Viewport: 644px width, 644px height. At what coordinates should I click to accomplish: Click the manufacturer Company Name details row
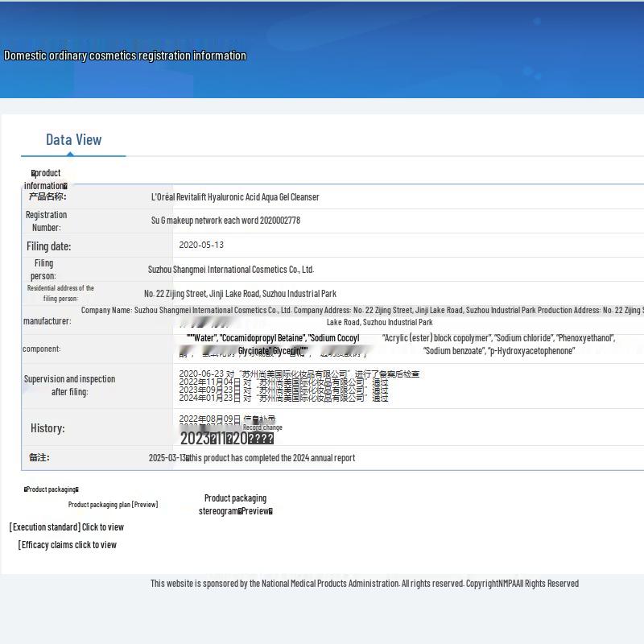pyautogui.click(x=362, y=311)
